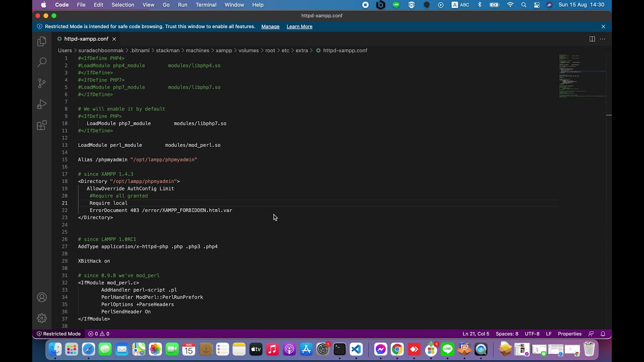Open the LINE app from the dock

(447, 349)
